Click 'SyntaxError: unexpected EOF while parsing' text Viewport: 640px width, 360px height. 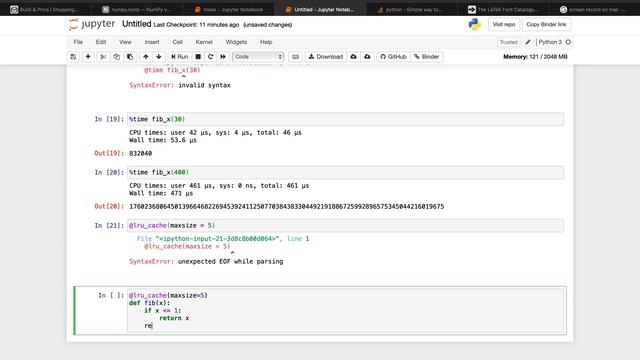(x=206, y=261)
